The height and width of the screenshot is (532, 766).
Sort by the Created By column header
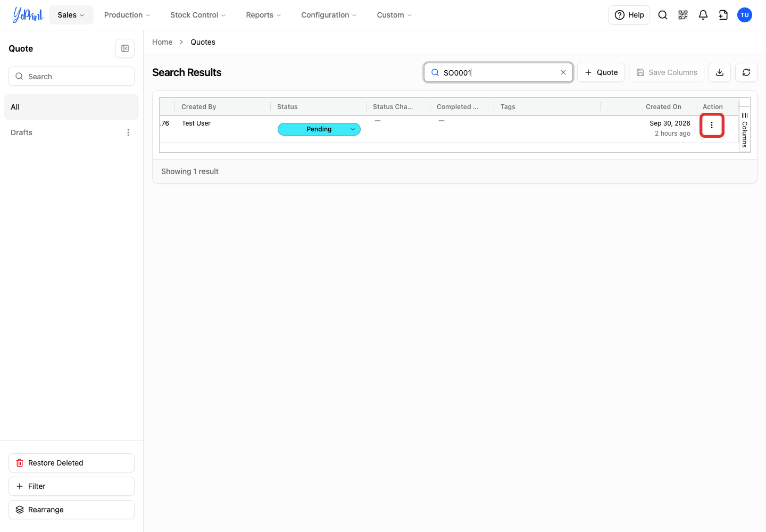click(x=222, y=107)
